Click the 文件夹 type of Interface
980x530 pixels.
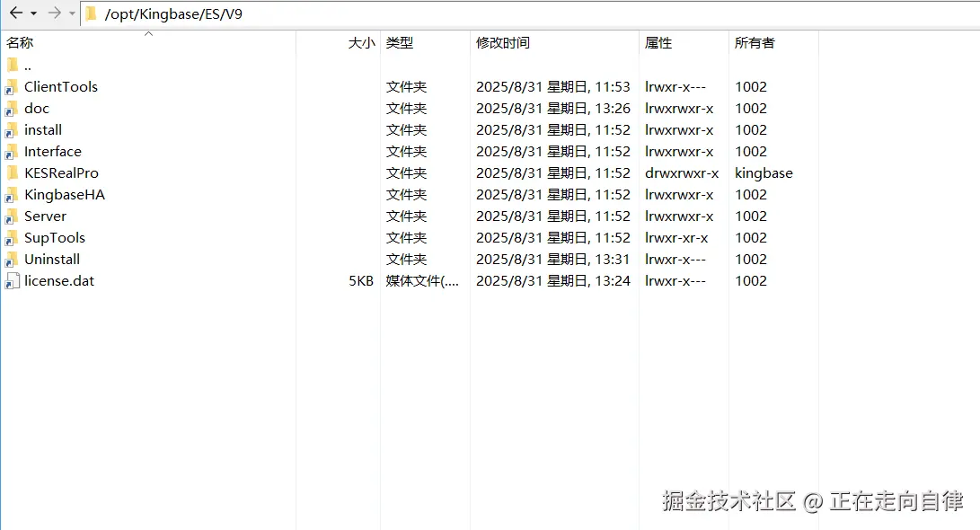point(406,152)
